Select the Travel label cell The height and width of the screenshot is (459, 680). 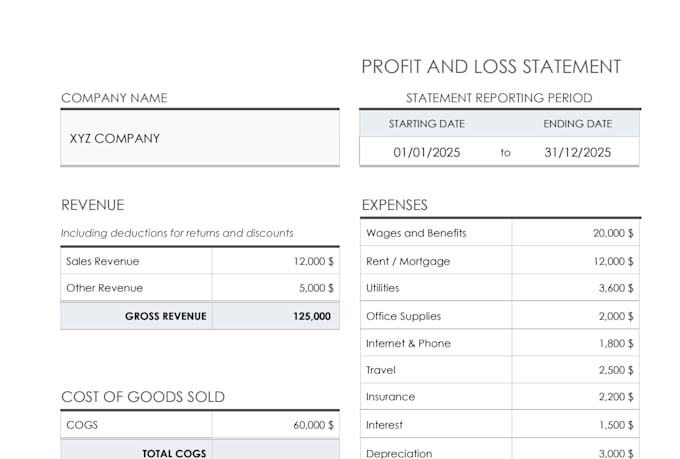436,370
